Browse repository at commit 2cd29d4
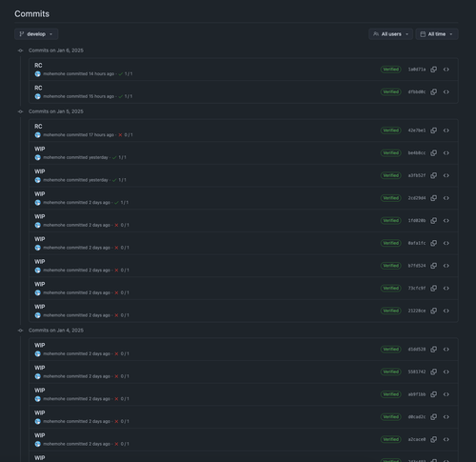 (446, 198)
